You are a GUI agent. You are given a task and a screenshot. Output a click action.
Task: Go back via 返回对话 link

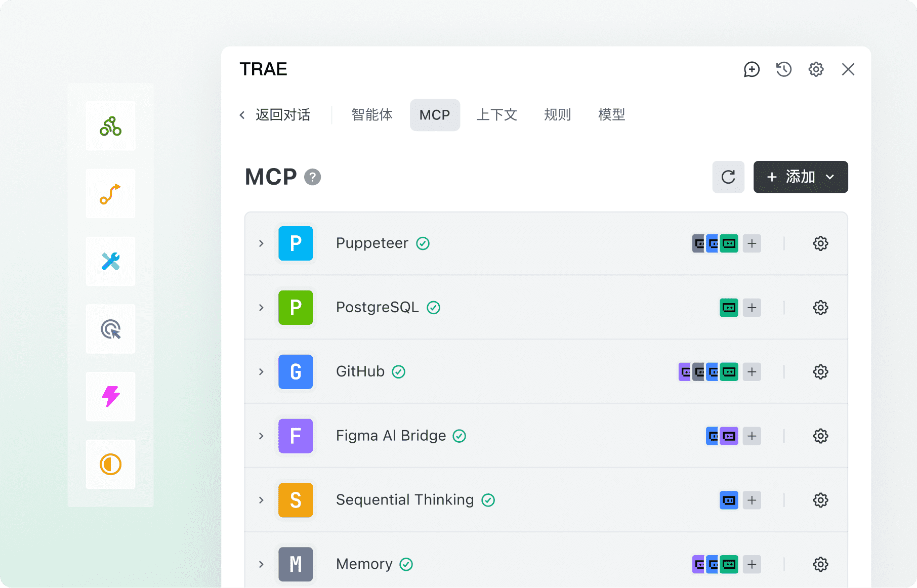(x=276, y=115)
